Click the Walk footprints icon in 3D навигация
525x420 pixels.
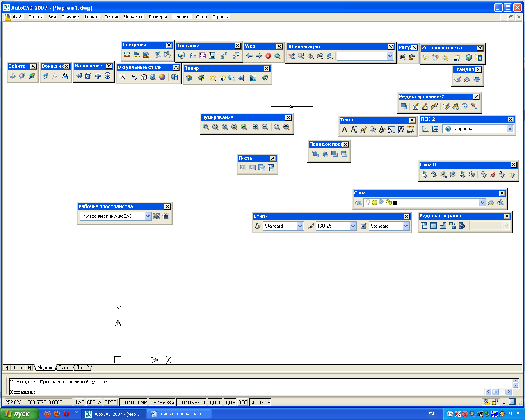(329, 56)
